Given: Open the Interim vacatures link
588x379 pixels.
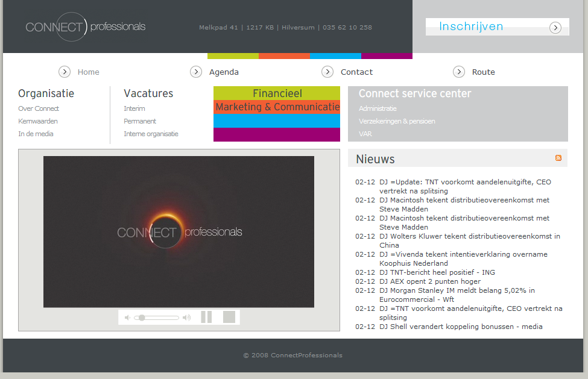Looking at the screenshot, I should pos(134,108).
